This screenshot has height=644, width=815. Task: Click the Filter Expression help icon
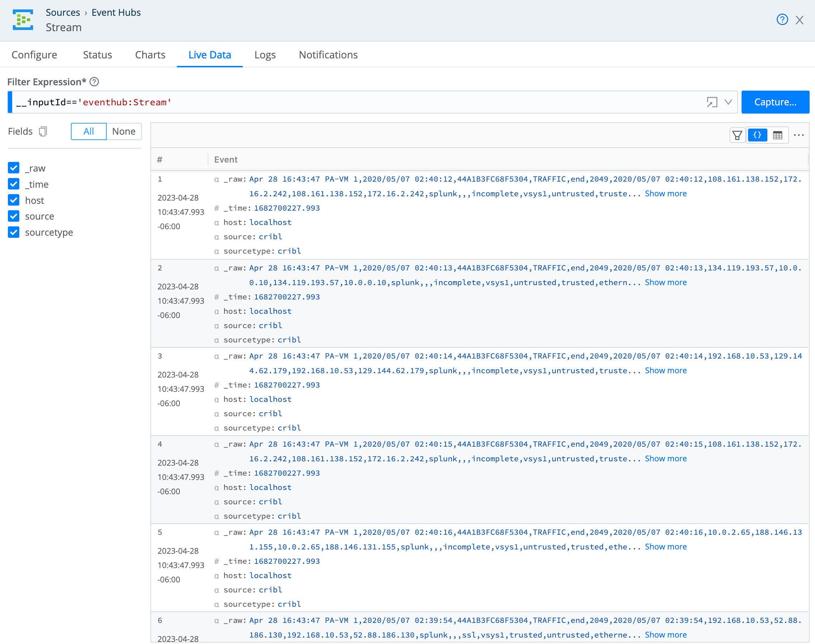point(95,82)
